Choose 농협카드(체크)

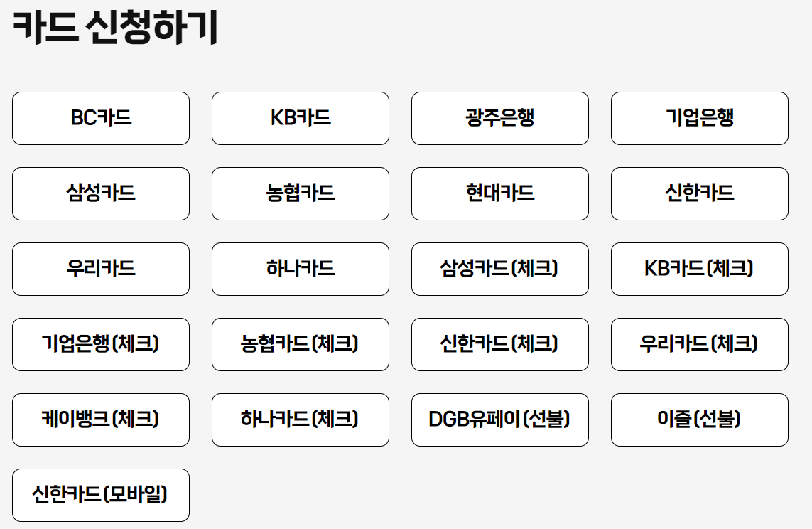[300, 345]
